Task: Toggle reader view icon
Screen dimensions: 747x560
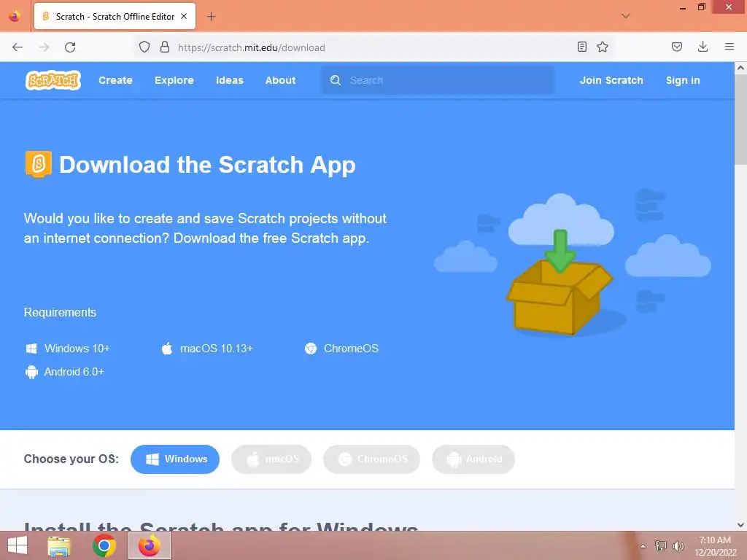Action: [581, 47]
